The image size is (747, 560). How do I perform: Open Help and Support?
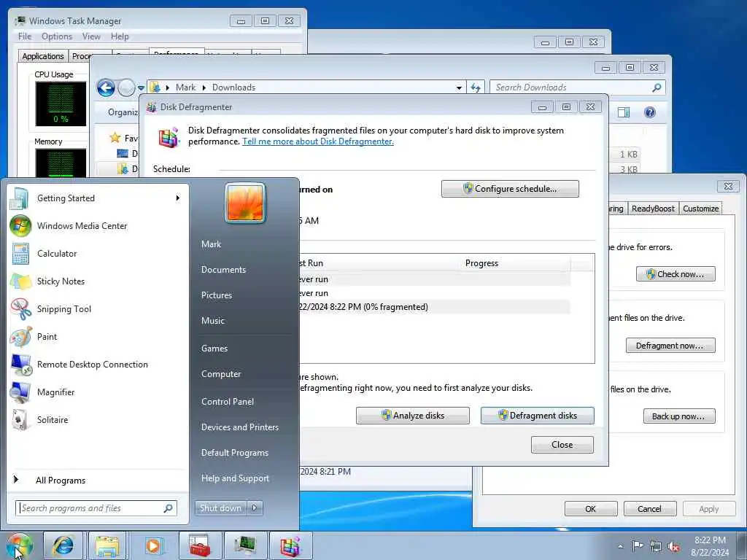235,478
